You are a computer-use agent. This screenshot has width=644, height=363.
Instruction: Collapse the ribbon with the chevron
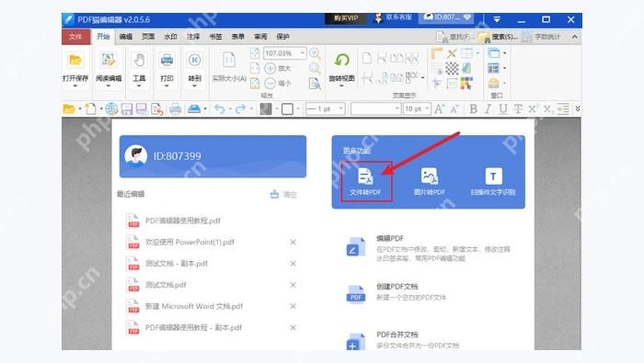(x=574, y=37)
